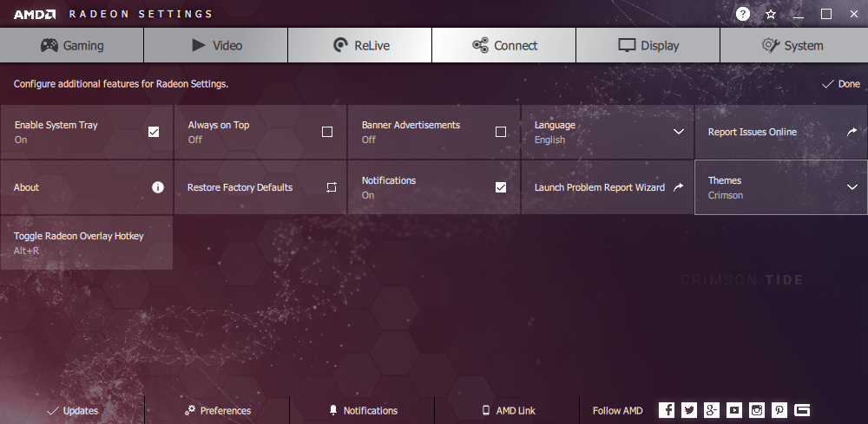Click the ReLive swirl icon

[340, 45]
